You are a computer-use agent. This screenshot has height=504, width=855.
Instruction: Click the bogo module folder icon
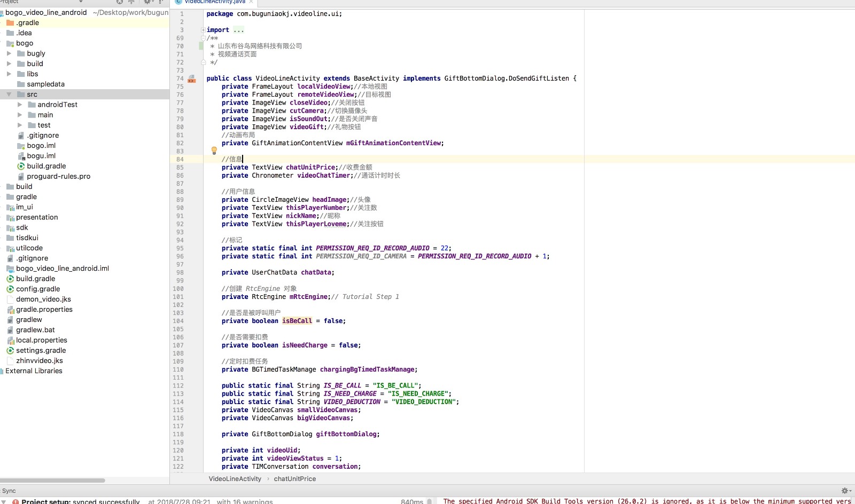10,43
